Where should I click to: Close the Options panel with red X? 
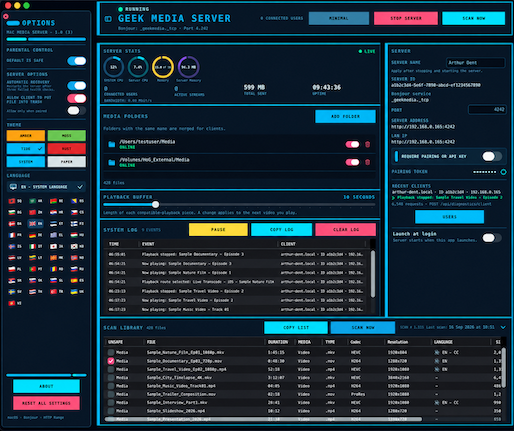[x=6, y=16]
